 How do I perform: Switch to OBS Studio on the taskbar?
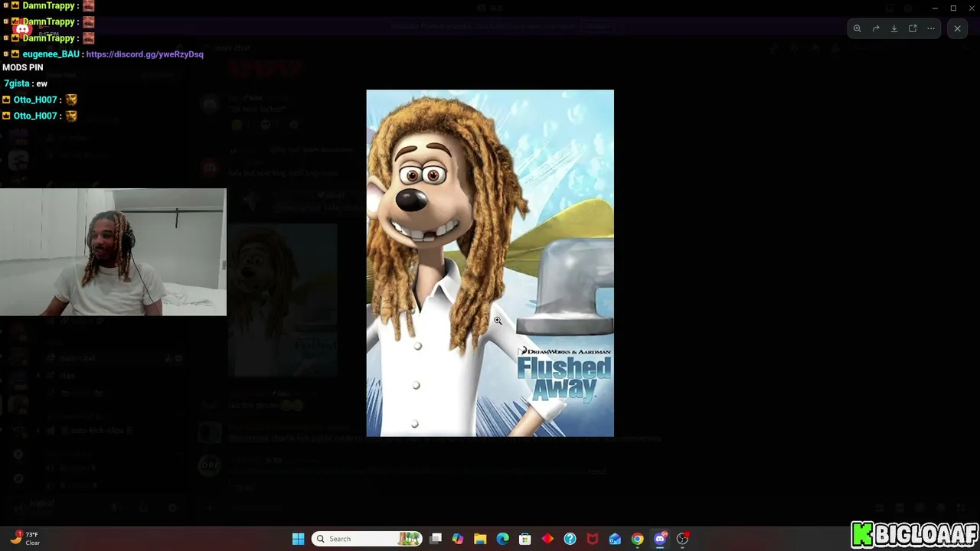coord(682,539)
